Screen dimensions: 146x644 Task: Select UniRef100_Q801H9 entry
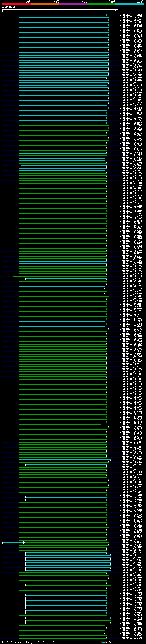131,337
